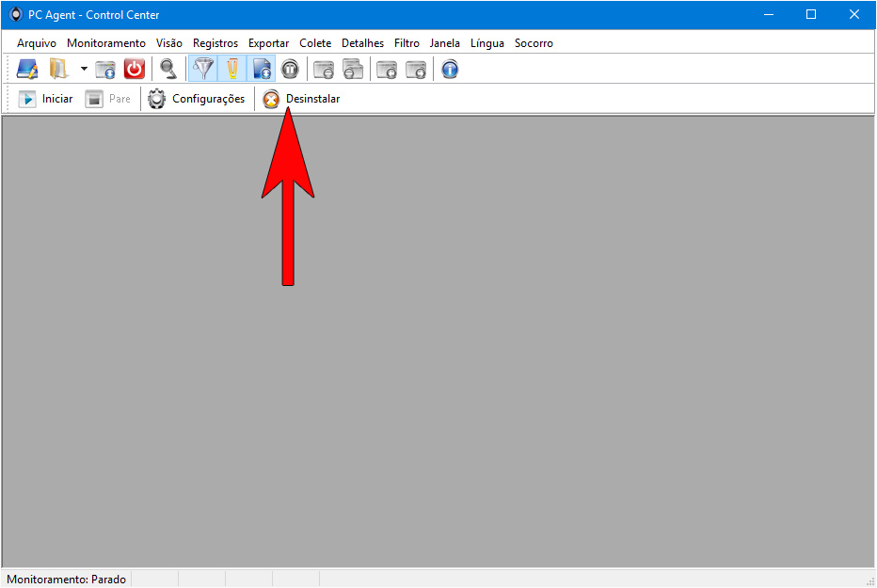Click the round pause icon
The width and height of the screenshot is (877, 588).
coord(290,70)
